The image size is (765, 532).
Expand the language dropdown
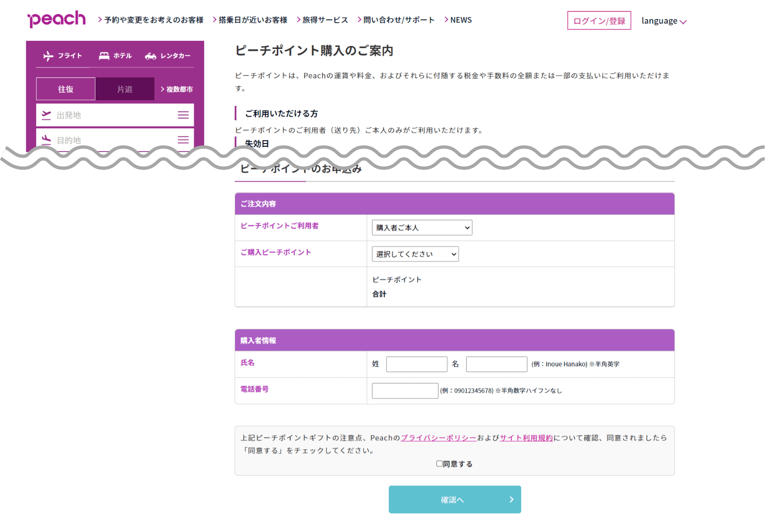[664, 21]
